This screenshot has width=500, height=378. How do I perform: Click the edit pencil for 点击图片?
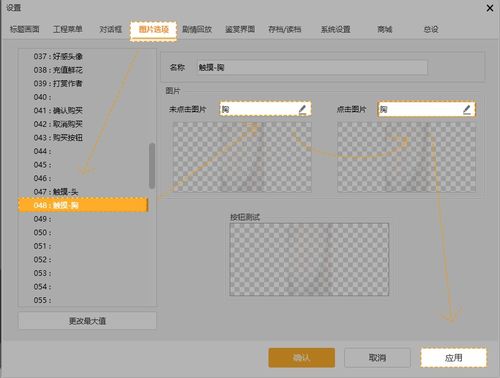467,110
